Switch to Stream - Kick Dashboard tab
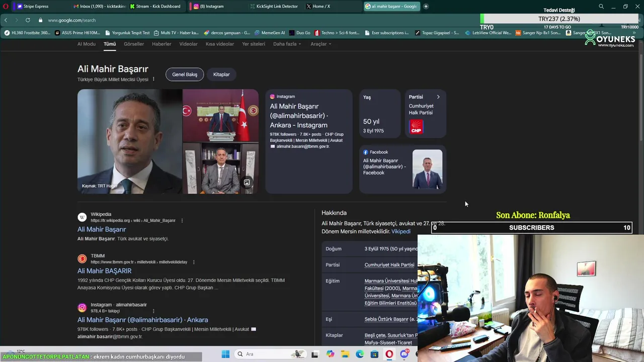The image size is (644, 362). [157, 7]
